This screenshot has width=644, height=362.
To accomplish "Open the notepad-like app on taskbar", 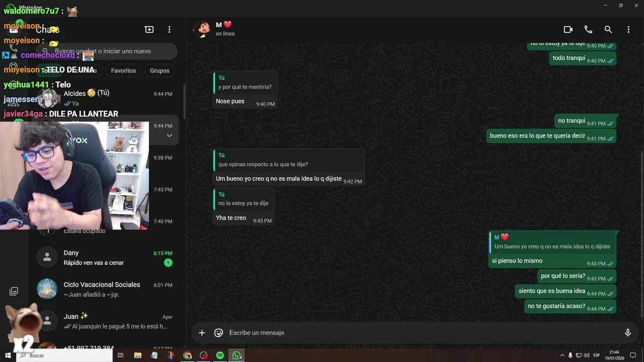I will (x=154, y=355).
